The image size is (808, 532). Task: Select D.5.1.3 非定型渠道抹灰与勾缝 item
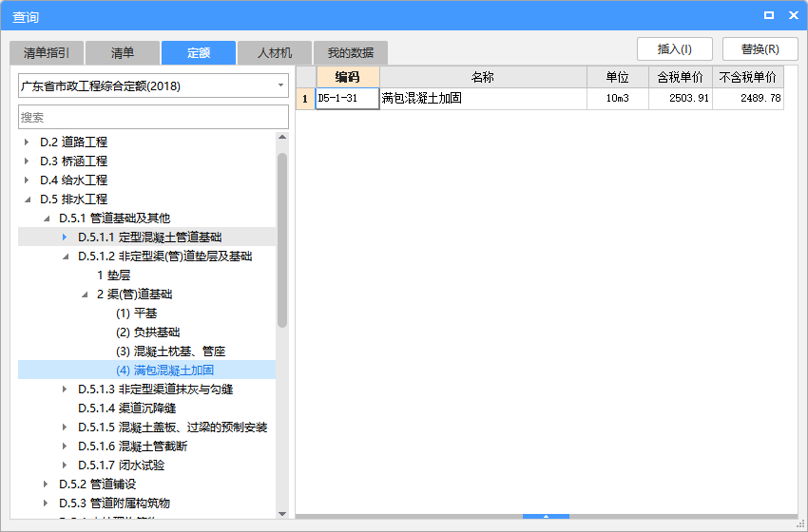[156, 389]
